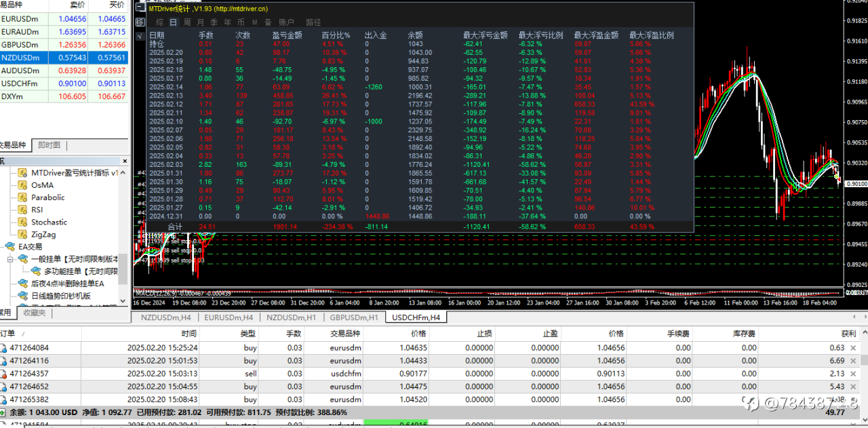This screenshot has height=428, width=868.
Task: Select the 周 weekly period in MTDriver
Action: click(x=187, y=22)
